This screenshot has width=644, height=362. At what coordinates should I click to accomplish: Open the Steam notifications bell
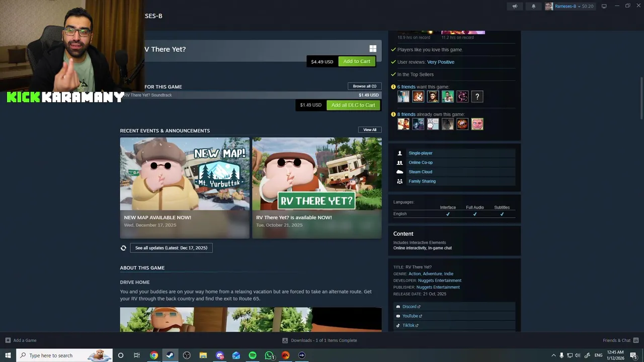point(534,6)
